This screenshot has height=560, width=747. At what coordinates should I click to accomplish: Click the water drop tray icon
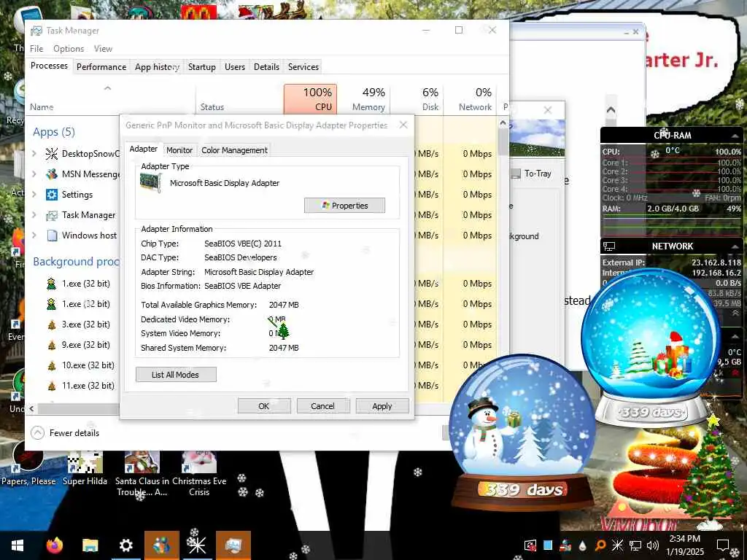tap(582, 545)
